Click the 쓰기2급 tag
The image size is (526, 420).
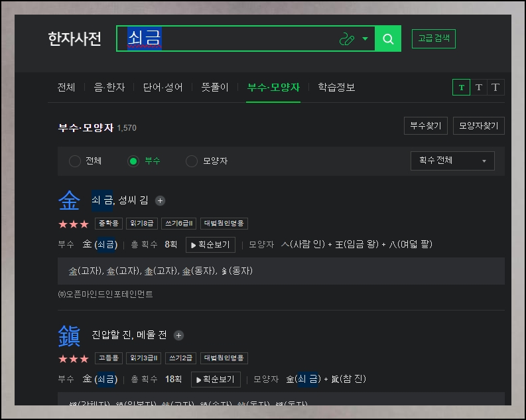(x=181, y=358)
